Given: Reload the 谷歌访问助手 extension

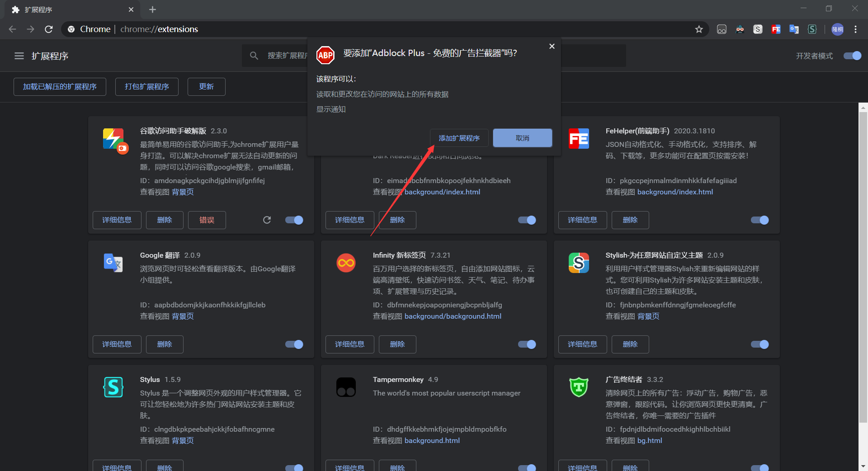Looking at the screenshot, I should pyautogui.click(x=267, y=220).
